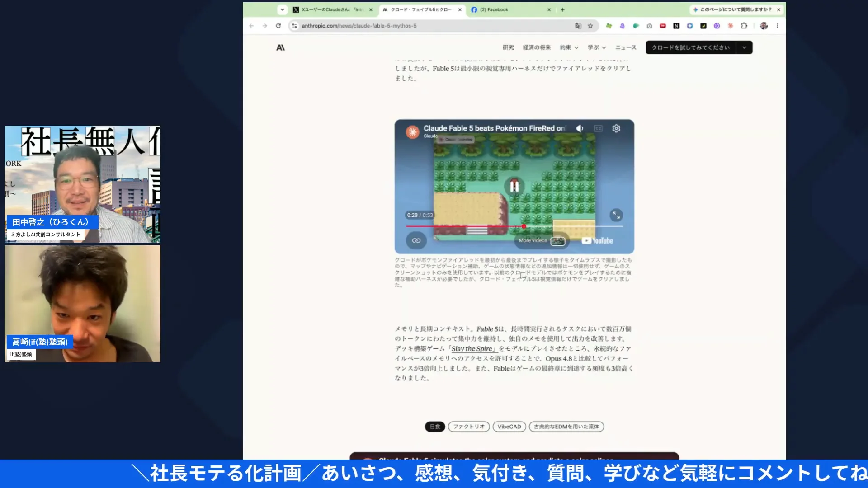Image resolution: width=868 pixels, height=488 pixels.
Task: Expand the 約束 navigation dropdown
Action: click(569, 47)
